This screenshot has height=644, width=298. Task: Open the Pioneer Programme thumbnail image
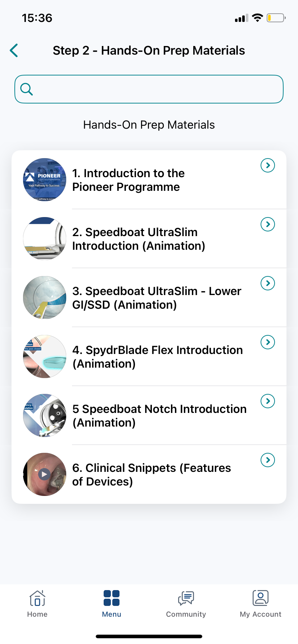[x=45, y=180]
